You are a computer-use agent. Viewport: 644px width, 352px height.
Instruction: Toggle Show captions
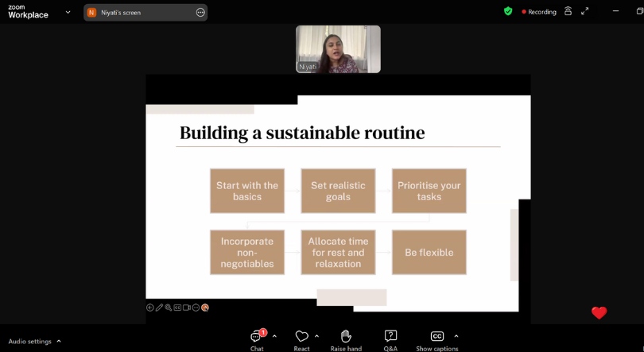[x=436, y=337]
